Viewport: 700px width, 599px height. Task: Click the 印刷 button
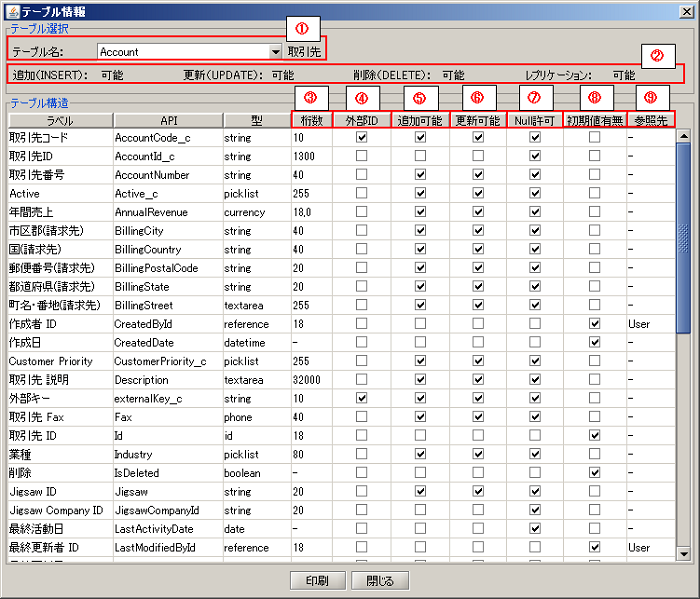coord(317,581)
